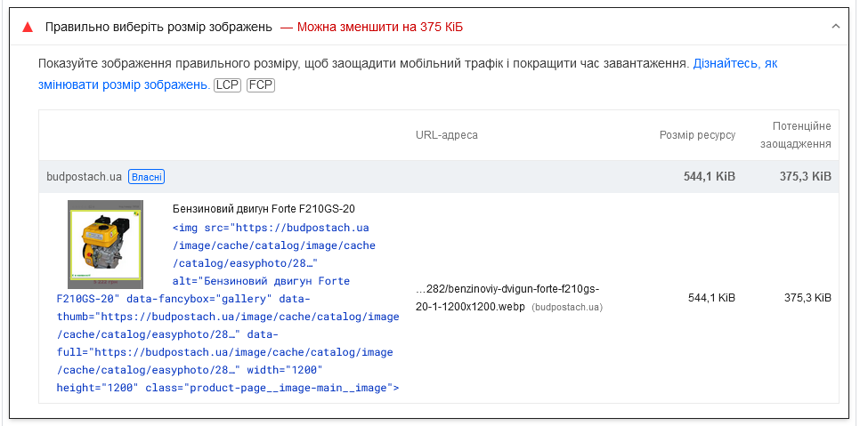This screenshot has height=426, width=868.
Task: Click the 'Розмір ресурсу' column header
Action: 697,135
